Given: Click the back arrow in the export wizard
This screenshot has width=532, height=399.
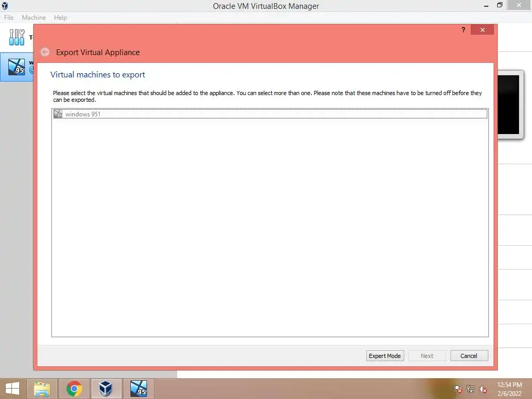Looking at the screenshot, I should [45, 52].
